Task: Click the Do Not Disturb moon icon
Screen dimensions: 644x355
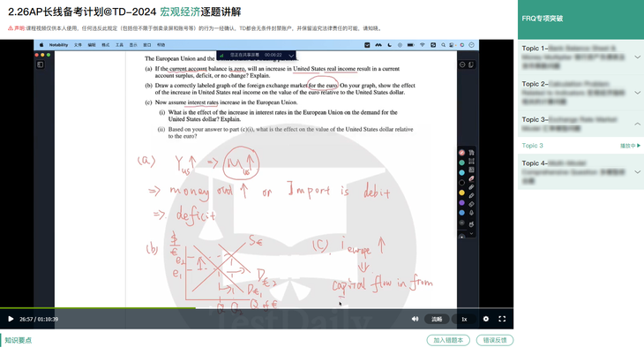Action: tap(389, 45)
